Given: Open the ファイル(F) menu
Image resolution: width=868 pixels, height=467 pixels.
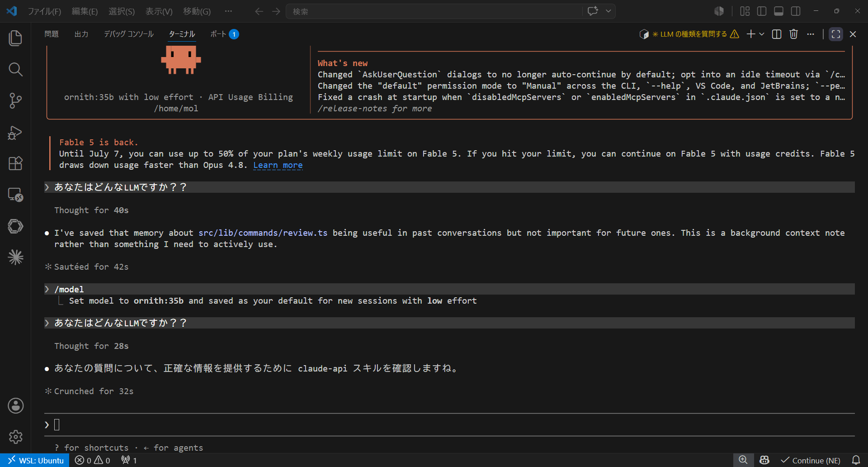Looking at the screenshot, I should point(44,11).
